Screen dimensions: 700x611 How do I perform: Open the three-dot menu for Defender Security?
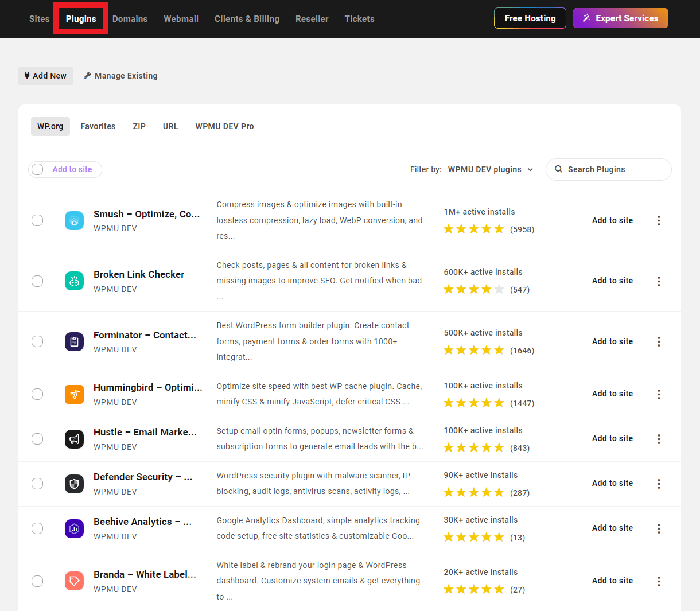click(x=659, y=484)
